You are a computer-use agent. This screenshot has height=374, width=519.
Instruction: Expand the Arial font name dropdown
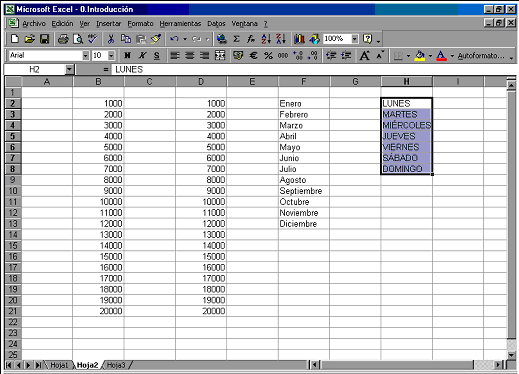point(86,55)
